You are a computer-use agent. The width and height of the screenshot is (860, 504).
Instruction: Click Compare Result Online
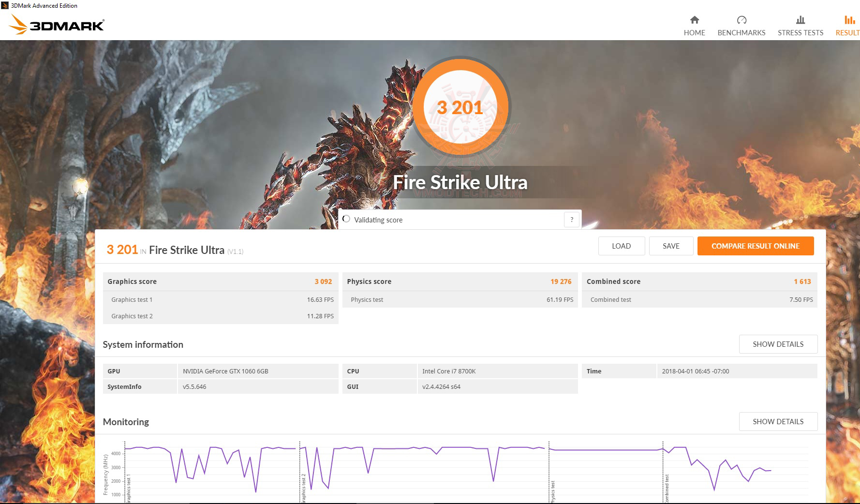pos(756,246)
